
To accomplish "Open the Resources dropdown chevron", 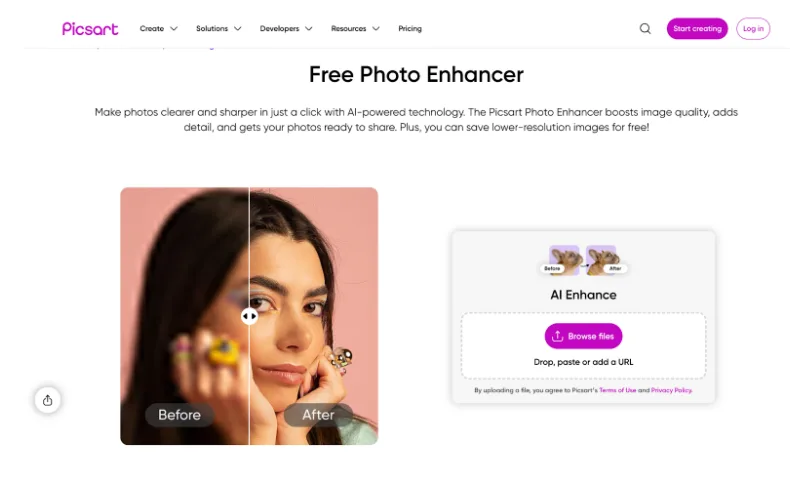I will click(376, 29).
